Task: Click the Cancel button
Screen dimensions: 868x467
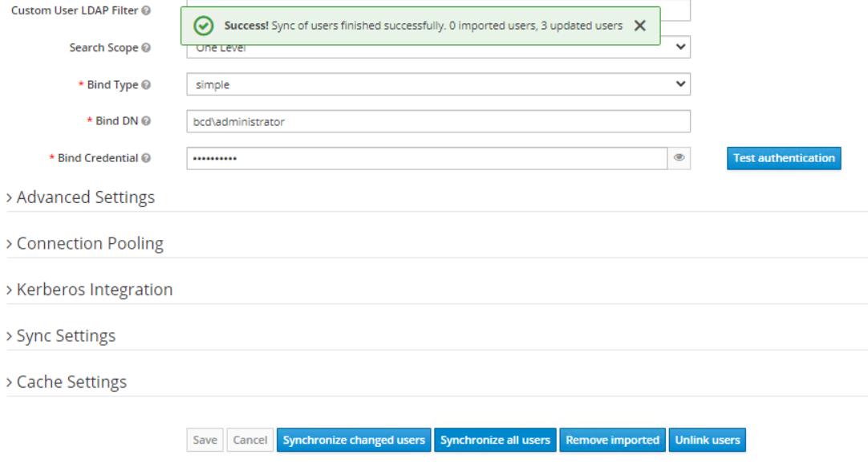Action: [249, 440]
